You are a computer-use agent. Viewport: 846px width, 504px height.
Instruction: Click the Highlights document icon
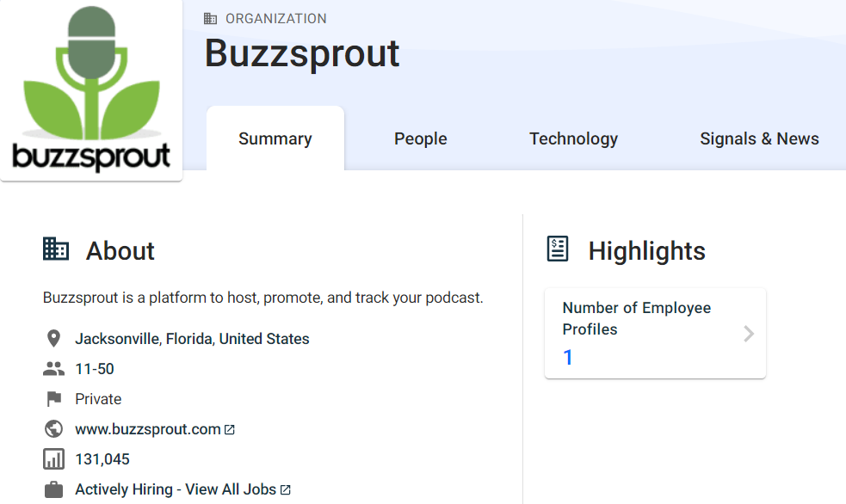tap(558, 249)
